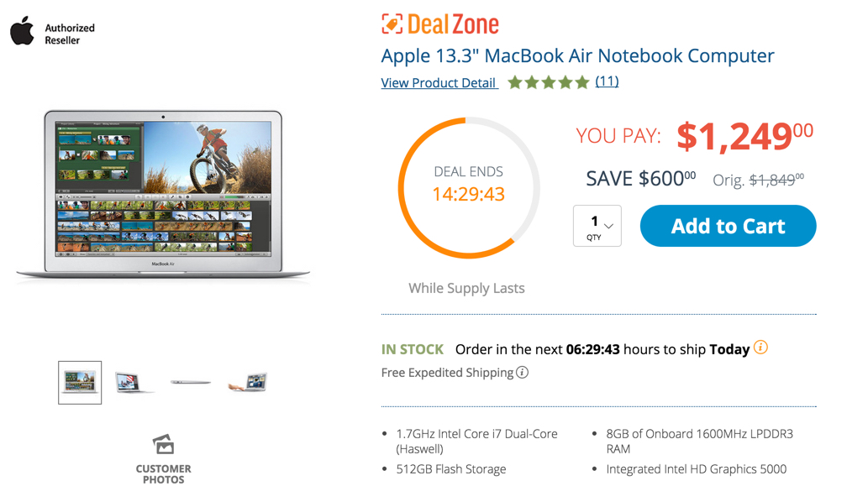Select the first front-view laptop thumbnail
868x502 pixels.
[80, 383]
